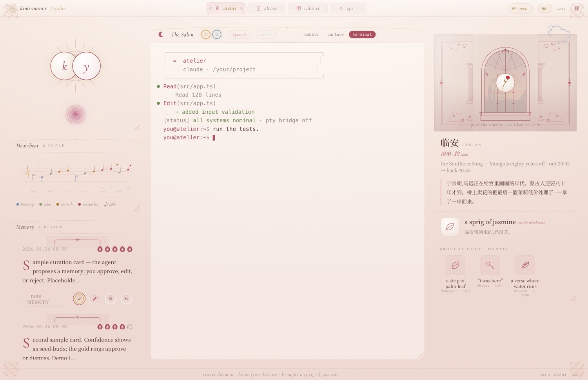Reject the first memory card with the X icon
Viewport: 588px width, 380px height.
click(x=111, y=299)
